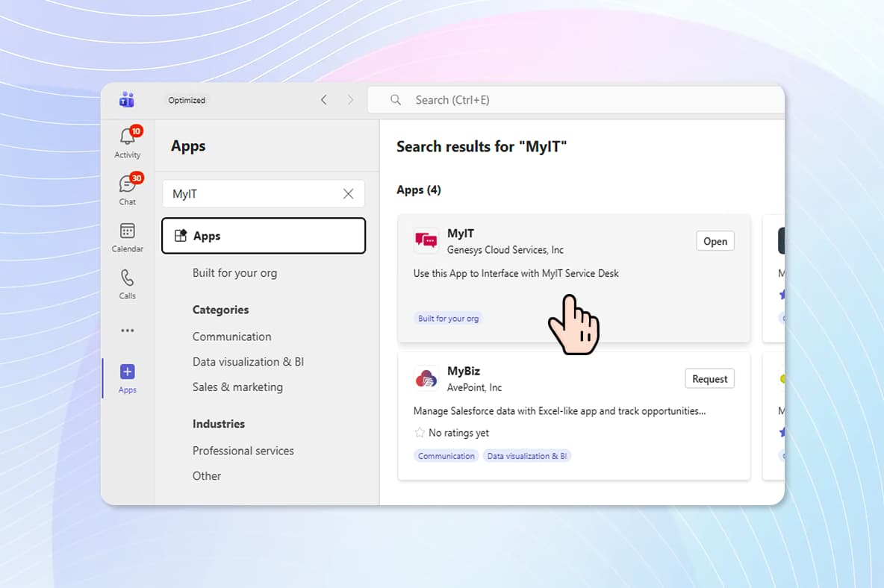Click the search magnifier icon

396,100
